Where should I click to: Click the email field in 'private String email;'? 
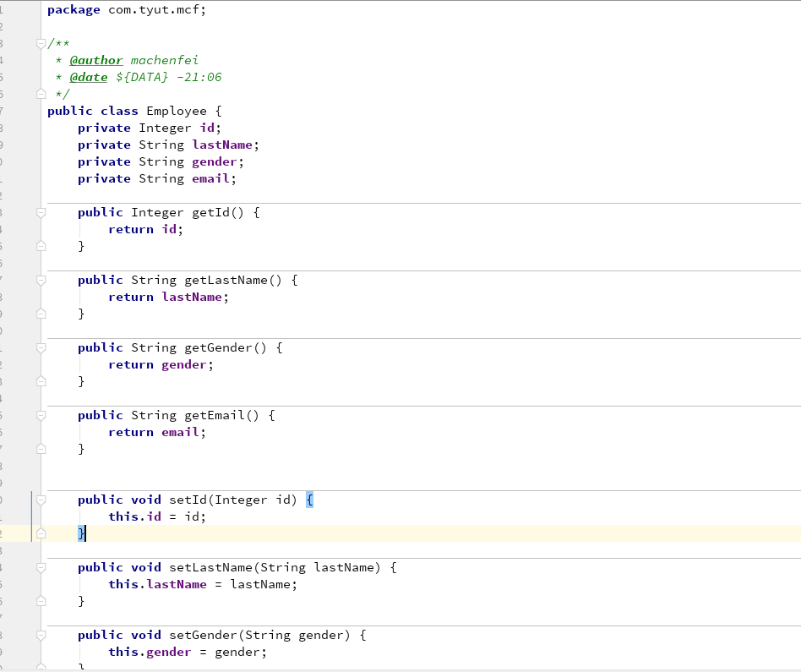pyautogui.click(x=210, y=178)
